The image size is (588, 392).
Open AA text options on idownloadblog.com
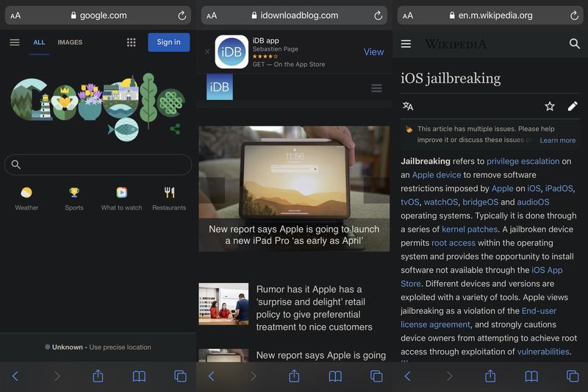[212, 15]
